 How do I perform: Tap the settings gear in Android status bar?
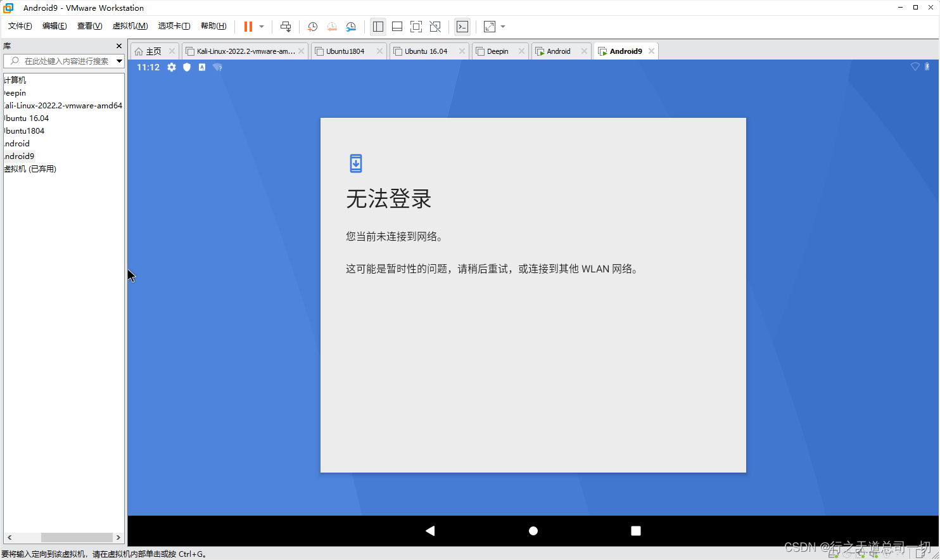(172, 67)
